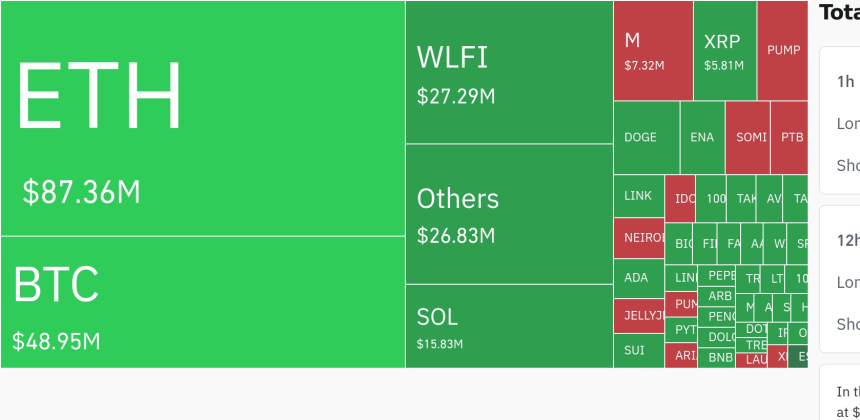Open the LINK tile
The image size is (860, 420).
(x=638, y=196)
